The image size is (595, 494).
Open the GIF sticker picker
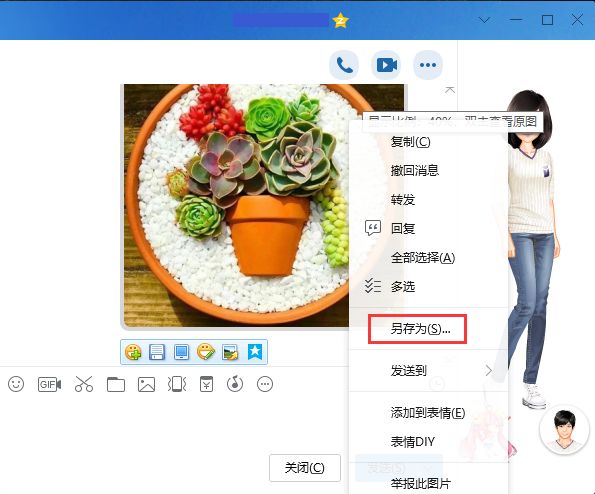pos(49,384)
